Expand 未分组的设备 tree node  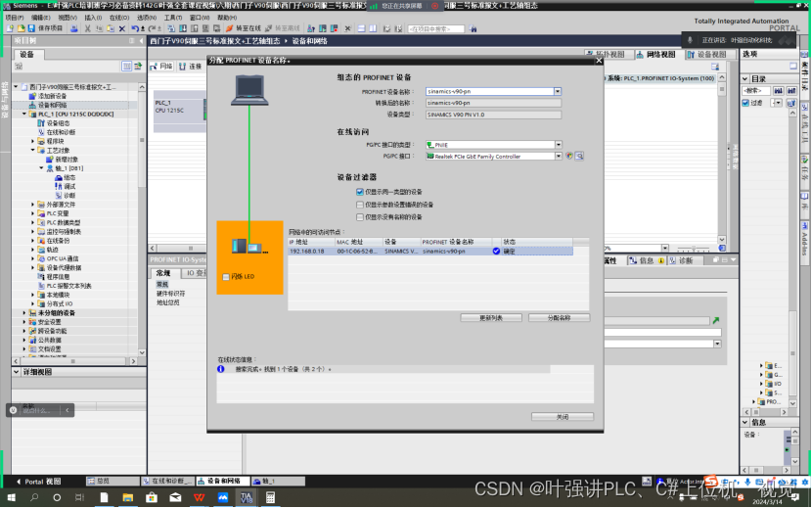pyautogui.click(x=23, y=313)
